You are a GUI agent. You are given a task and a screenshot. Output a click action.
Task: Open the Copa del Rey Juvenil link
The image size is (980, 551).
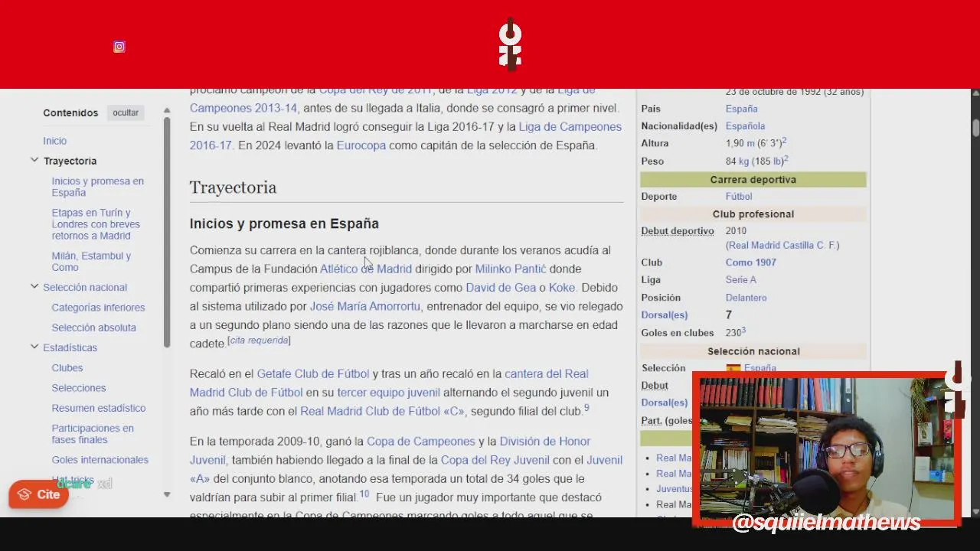point(495,460)
